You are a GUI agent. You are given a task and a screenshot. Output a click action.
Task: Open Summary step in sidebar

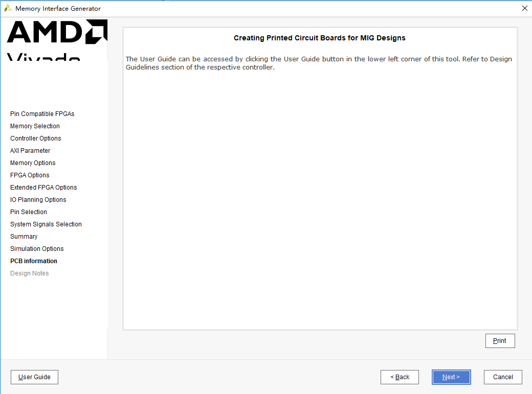24,236
